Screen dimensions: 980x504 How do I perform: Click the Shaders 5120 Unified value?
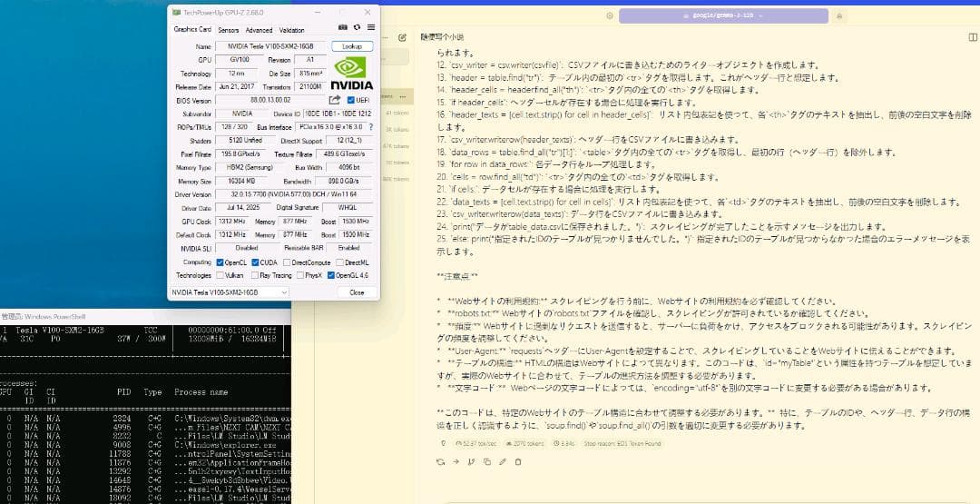click(x=244, y=141)
